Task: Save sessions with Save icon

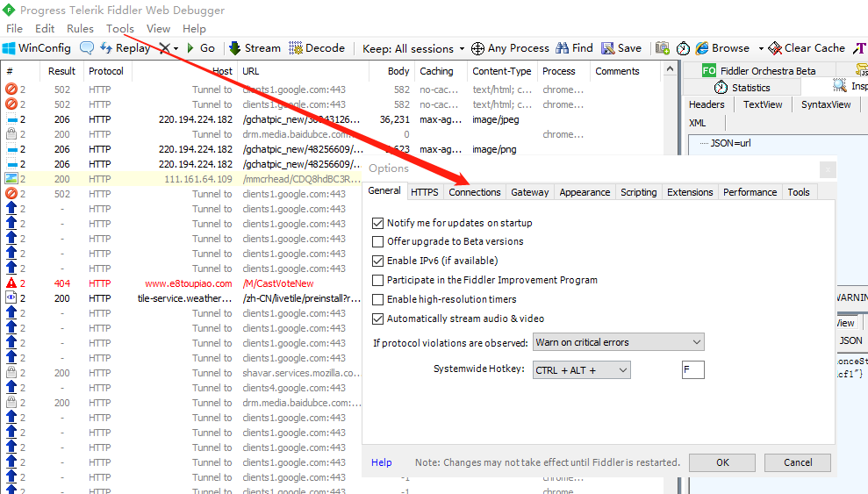Action: tap(621, 48)
